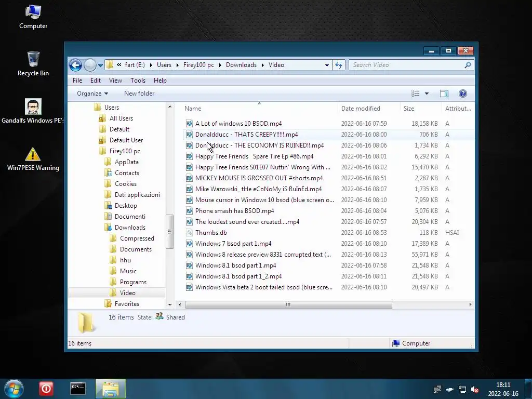Select Contacts folder in tree
The width and height of the screenshot is (532, 399).
click(127, 172)
